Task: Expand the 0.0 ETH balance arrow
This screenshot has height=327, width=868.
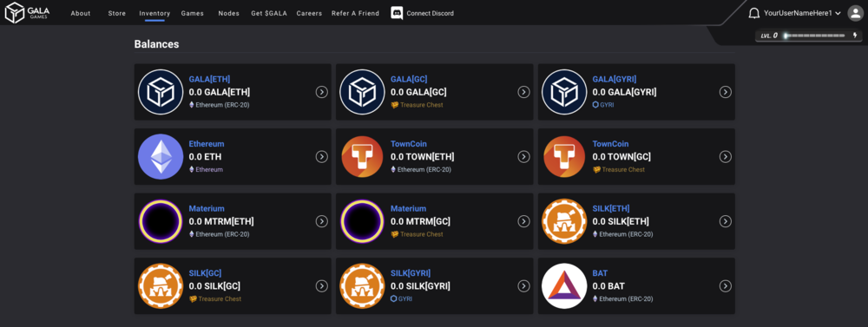Action: coord(322,157)
